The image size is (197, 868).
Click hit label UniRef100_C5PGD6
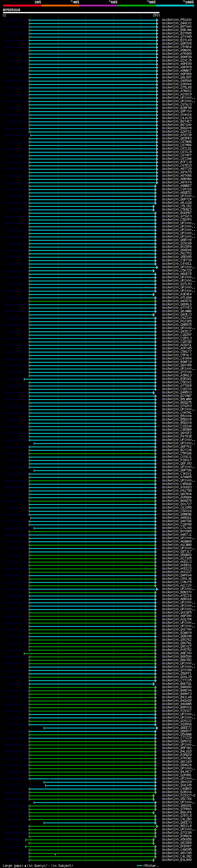click(176, 454)
